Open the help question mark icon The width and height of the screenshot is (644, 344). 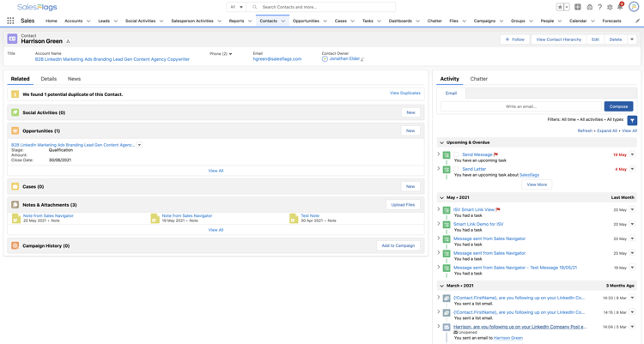(x=599, y=7)
